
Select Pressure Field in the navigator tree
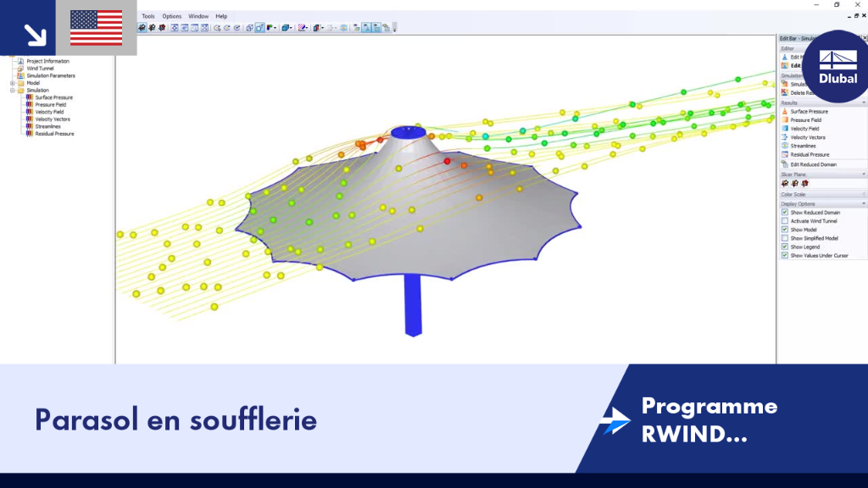[x=50, y=104]
